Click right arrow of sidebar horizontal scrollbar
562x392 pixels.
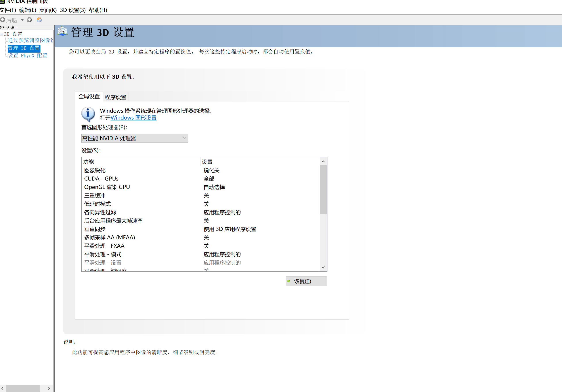pyautogui.click(x=49, y=388)
